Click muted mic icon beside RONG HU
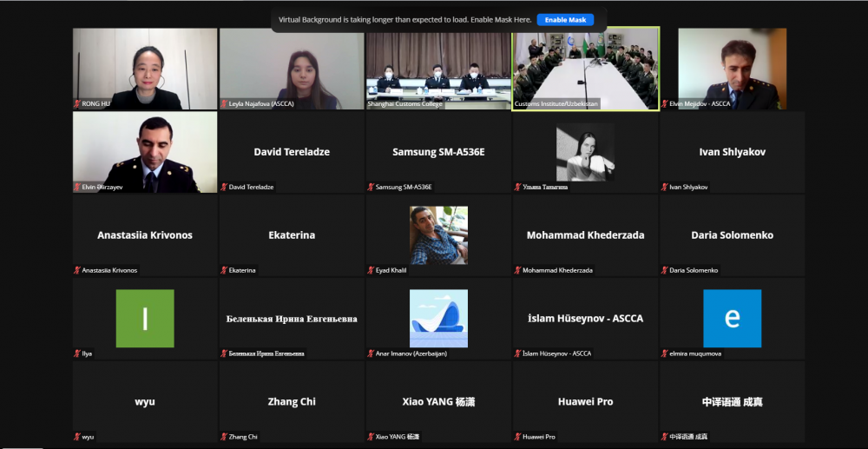Viewport: 868px width, 449px height. (77, 103)
